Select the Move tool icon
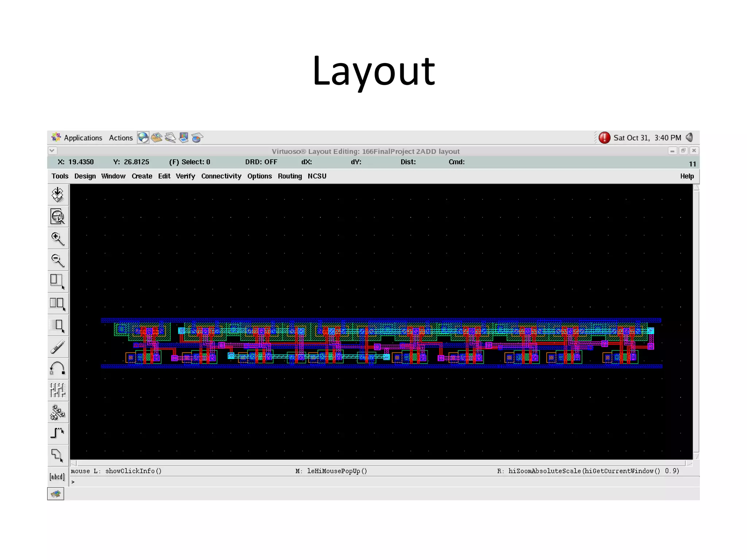The height and width of the screenshot is (560, 747). coord(58,326)
